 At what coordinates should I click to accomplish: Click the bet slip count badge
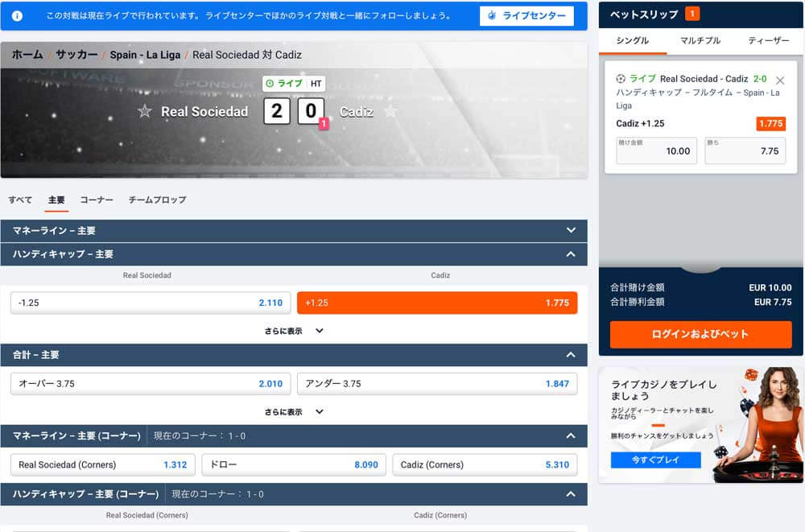pyautogui.click(x=692, y=14)
